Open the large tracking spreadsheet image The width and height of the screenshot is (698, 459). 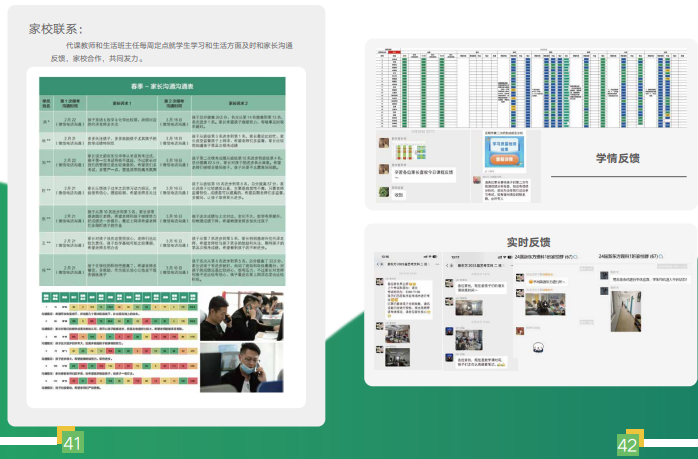coord(532,88)
